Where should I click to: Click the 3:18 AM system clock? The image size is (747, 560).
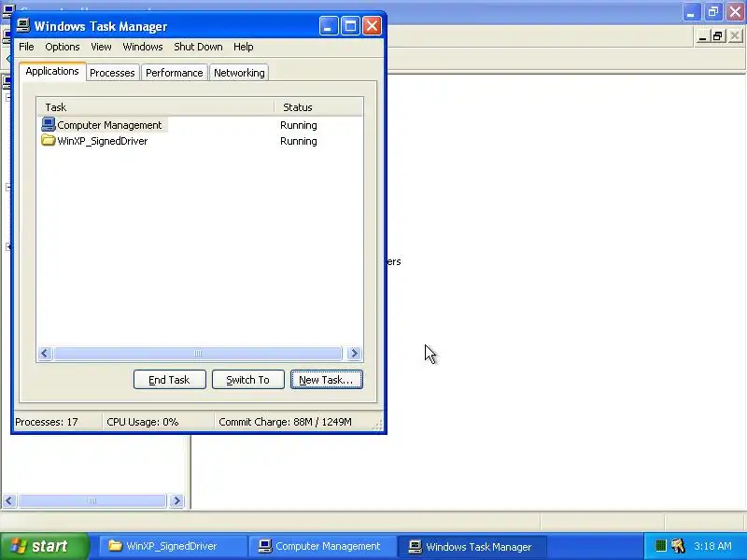click(x=712, y=546)
